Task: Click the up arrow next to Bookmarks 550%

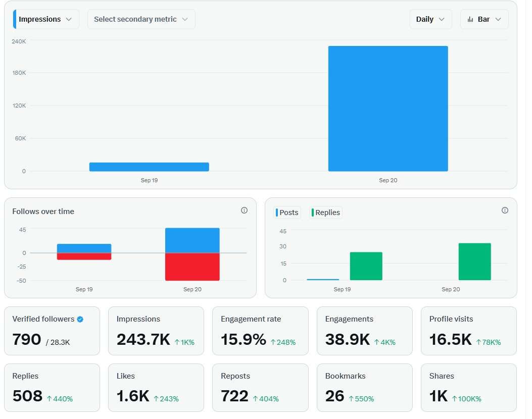Action: pos(351,399)
